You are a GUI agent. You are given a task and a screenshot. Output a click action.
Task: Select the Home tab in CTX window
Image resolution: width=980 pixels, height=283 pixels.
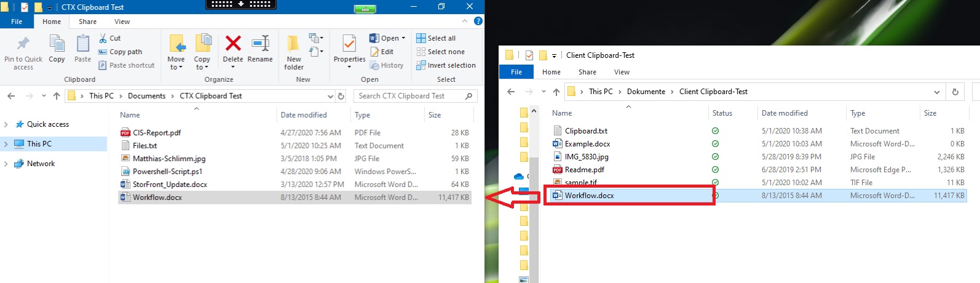click(x=52, y=22)
